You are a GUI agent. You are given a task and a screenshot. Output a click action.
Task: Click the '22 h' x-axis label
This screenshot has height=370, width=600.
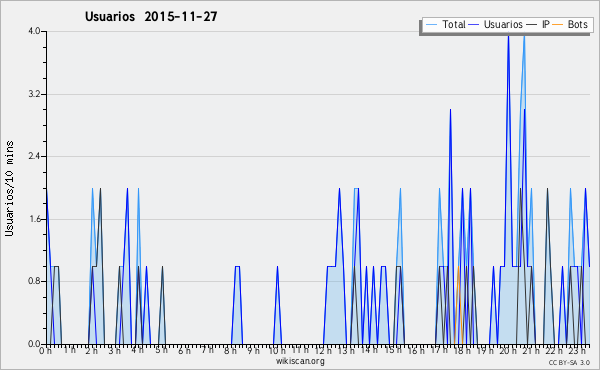click(x=554, y=350)
